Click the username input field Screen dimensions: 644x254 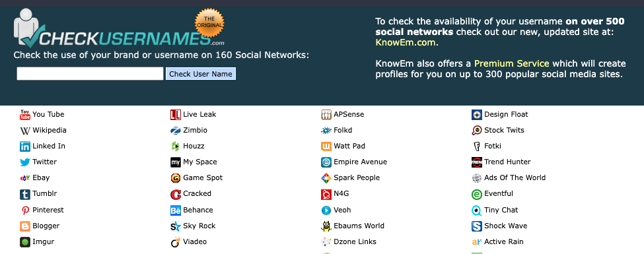[90, 74]
